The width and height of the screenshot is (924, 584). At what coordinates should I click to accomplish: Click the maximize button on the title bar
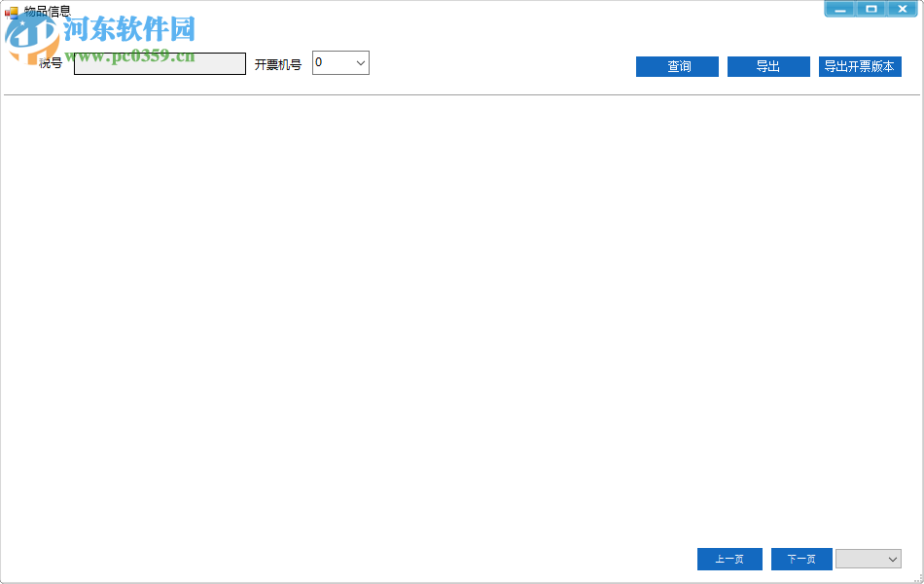[871, 8]
